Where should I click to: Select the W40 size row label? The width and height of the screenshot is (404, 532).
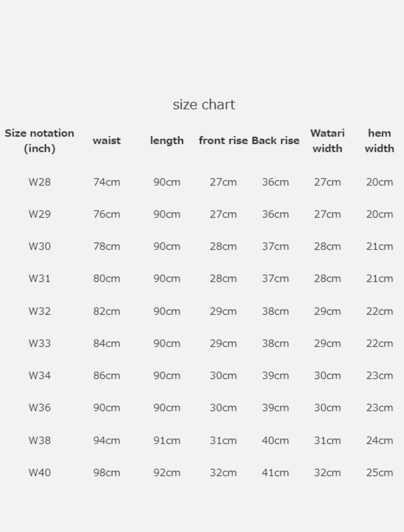click(x=40, y=472)
